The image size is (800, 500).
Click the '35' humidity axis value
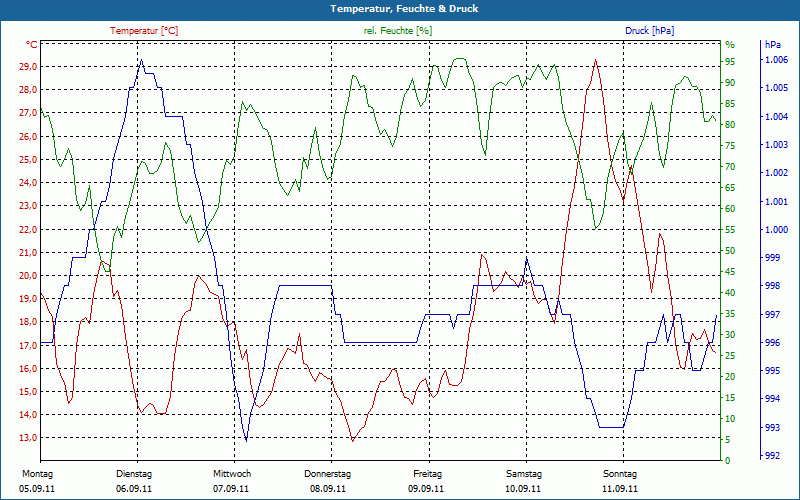730,314
